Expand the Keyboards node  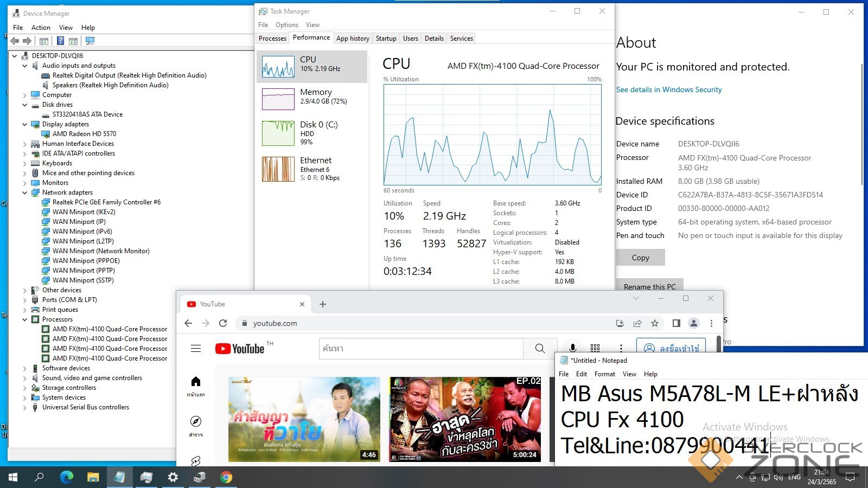coord(24,163)
